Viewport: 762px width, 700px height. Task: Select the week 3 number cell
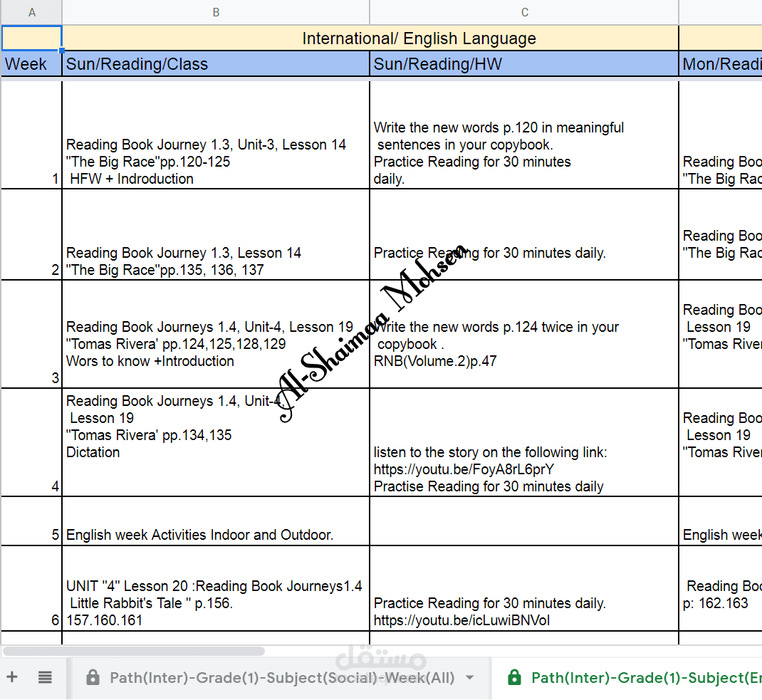coord(31,334)
